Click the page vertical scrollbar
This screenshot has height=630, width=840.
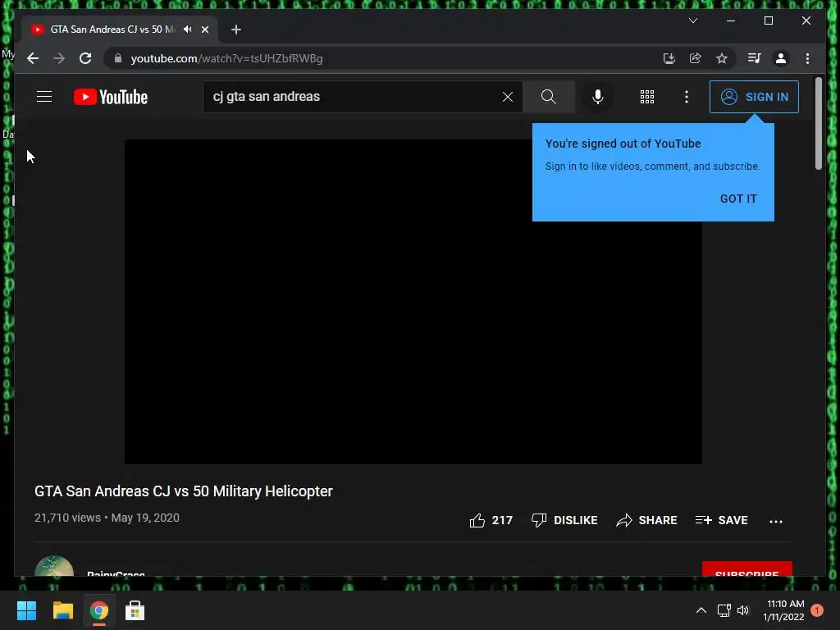(818, 125)
